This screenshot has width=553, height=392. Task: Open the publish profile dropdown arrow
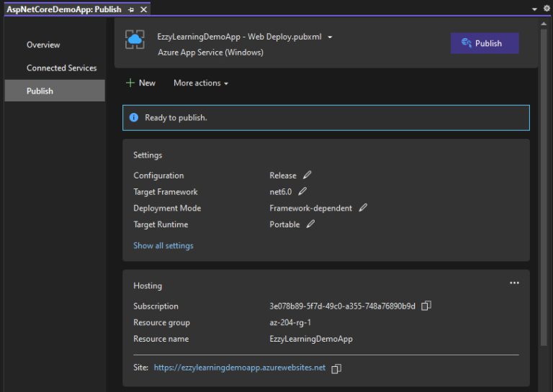(330, 37)
